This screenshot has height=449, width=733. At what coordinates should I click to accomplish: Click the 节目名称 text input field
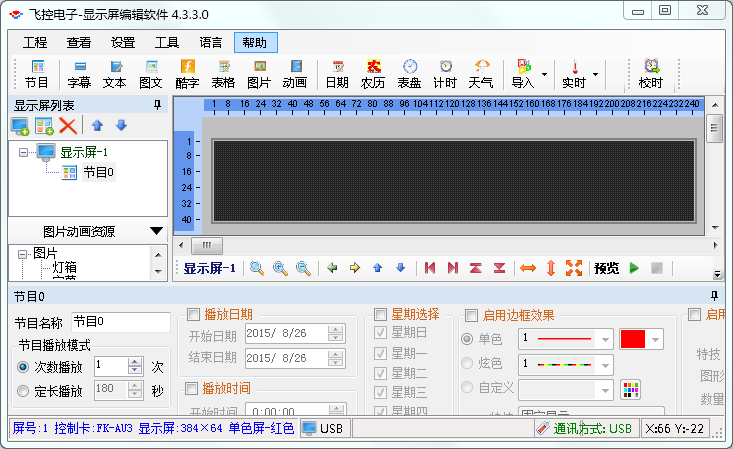coord(120,322)
